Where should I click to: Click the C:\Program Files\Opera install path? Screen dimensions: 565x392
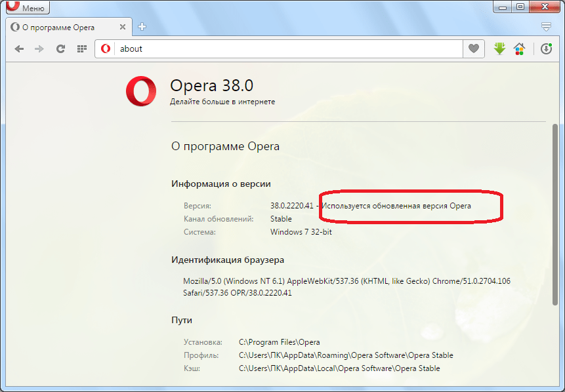coord(279,342)
